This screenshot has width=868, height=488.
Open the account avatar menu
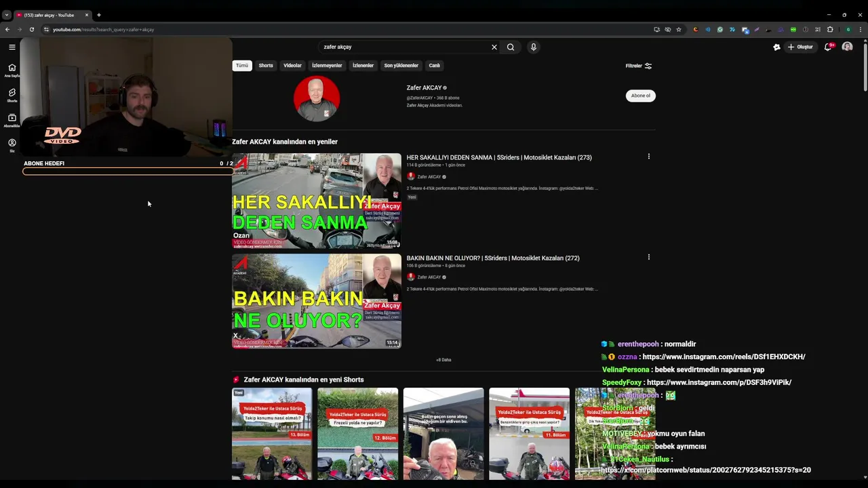(x=847, y=47)
